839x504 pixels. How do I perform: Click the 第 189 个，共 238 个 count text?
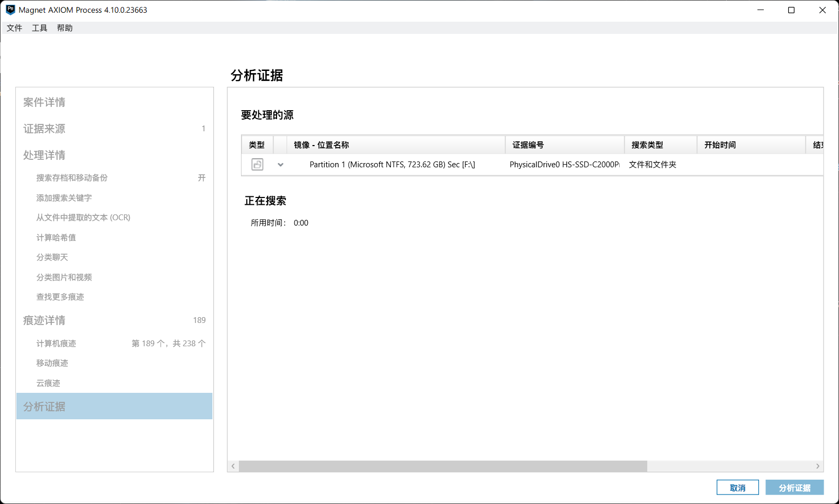[168, 344]
